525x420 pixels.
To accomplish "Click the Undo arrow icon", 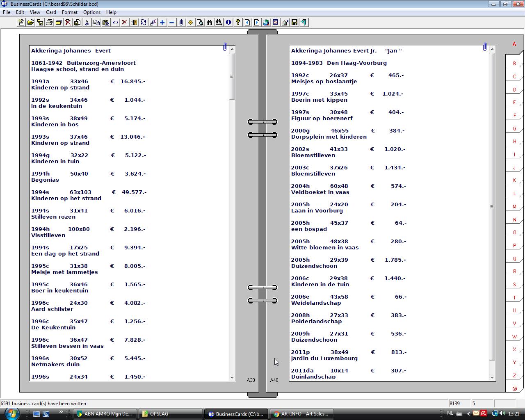I will 115,23.
